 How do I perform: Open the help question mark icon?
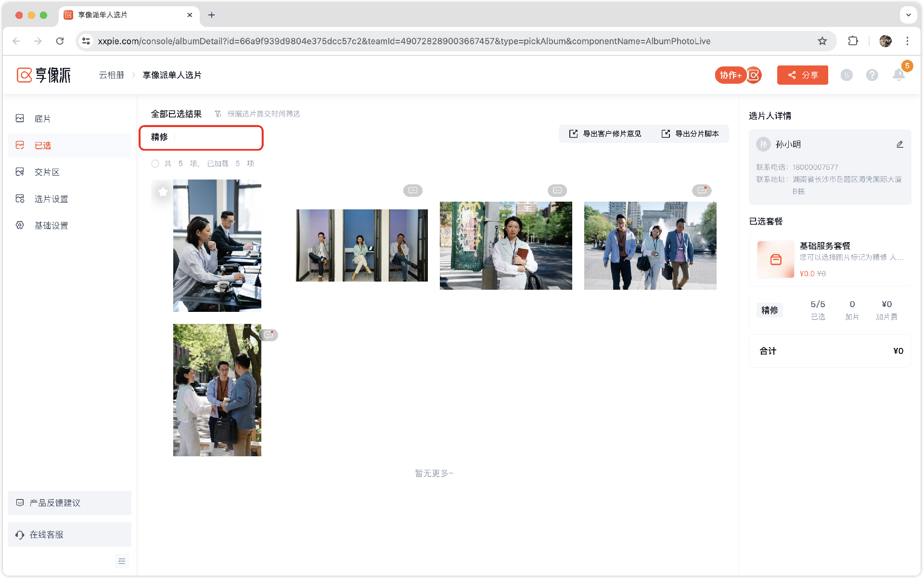[872, 75]
